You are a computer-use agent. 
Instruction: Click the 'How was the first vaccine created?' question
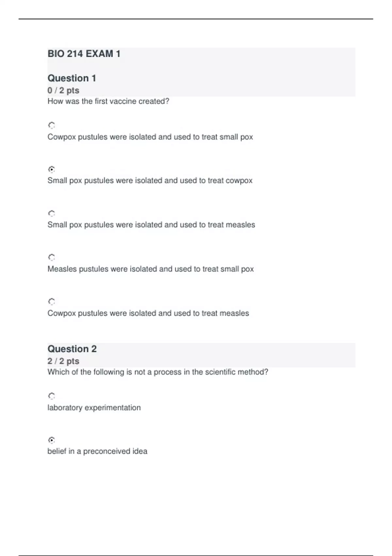coord(108,101)
